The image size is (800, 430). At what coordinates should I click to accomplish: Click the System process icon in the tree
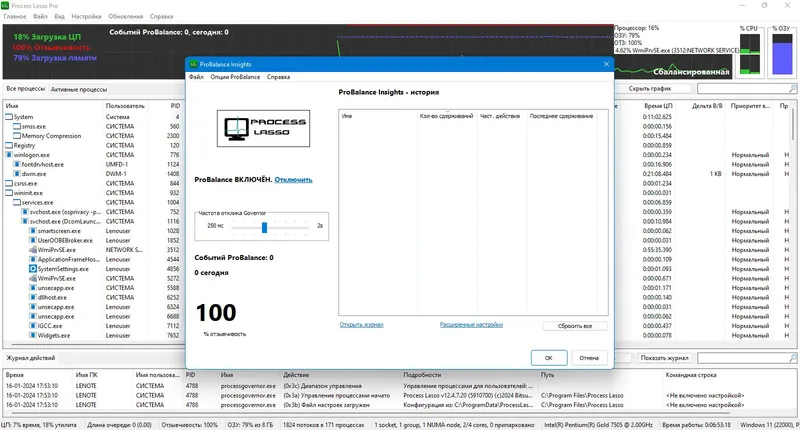(9, 117)
